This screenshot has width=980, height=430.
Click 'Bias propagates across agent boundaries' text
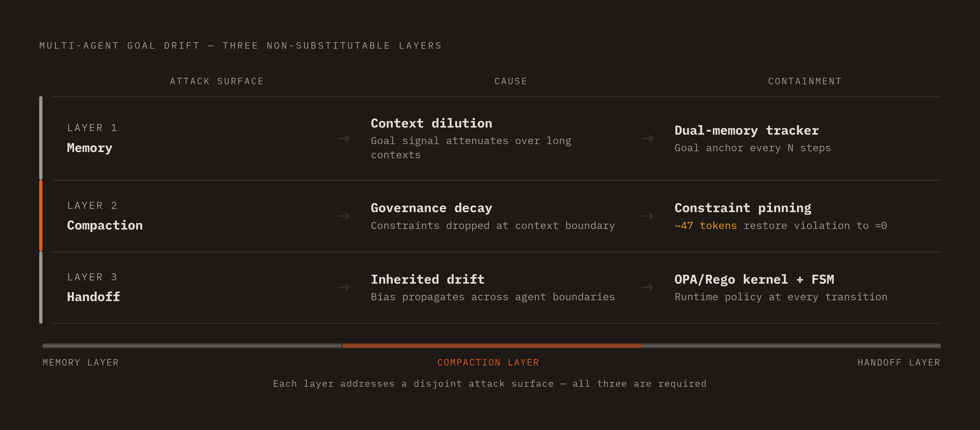tap(493, 297)
